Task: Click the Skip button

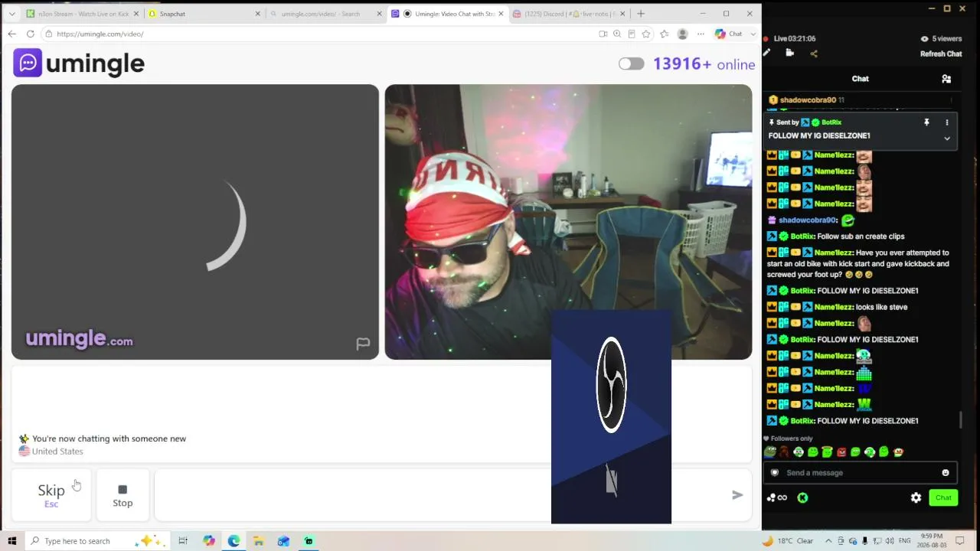Action: (51, 494)
